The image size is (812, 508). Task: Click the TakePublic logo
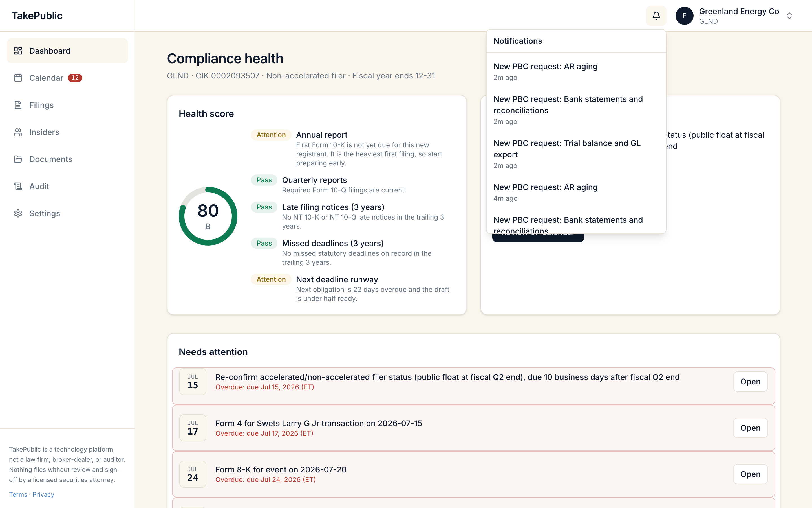click(x=37, y=16)
